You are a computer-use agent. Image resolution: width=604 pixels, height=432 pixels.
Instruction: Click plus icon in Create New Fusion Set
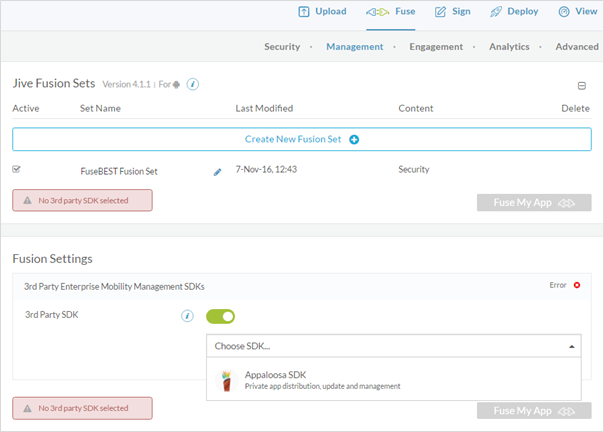[x=354, y=140]
